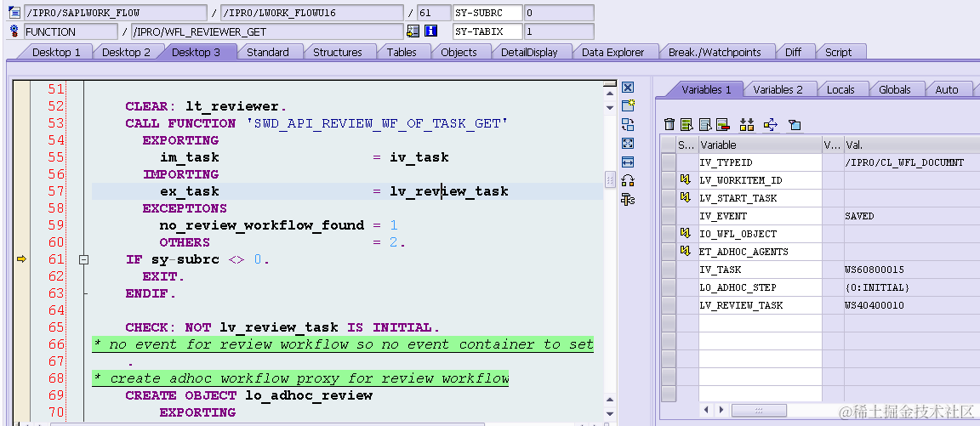Click the gear icon next to FUNCTION field
The width and height of the screenshot is (980, 426).
14,31
